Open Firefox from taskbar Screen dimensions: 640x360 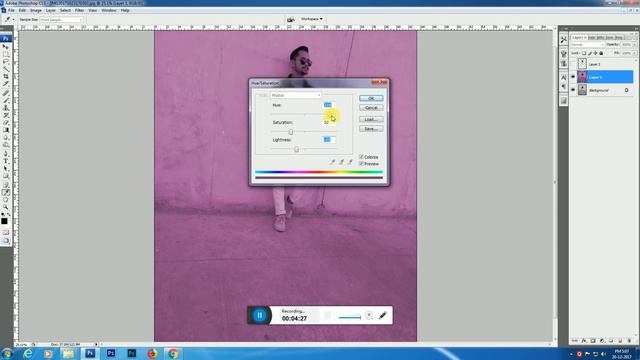click(152, 353)
